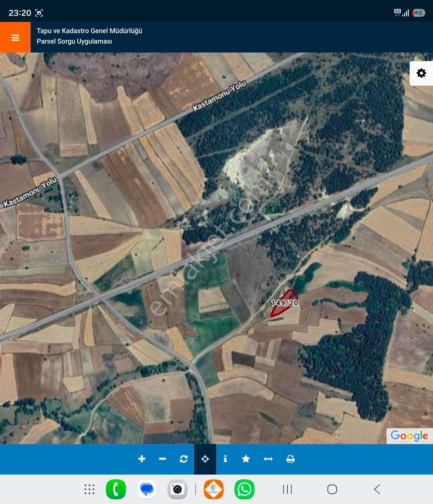Zoom in with the plus icon

pos(142,459)
